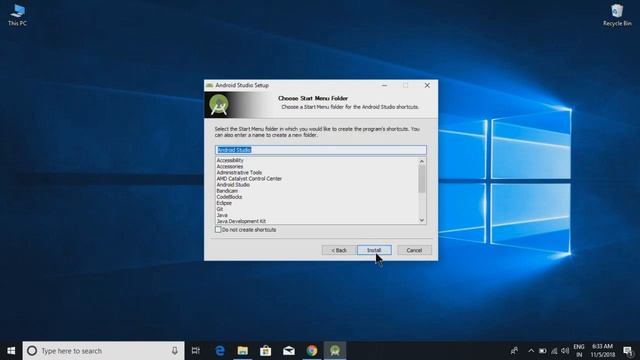This screenshot has width=640, height=360.
Task: Open the Windows Start menu
Action: pos(11,351)
